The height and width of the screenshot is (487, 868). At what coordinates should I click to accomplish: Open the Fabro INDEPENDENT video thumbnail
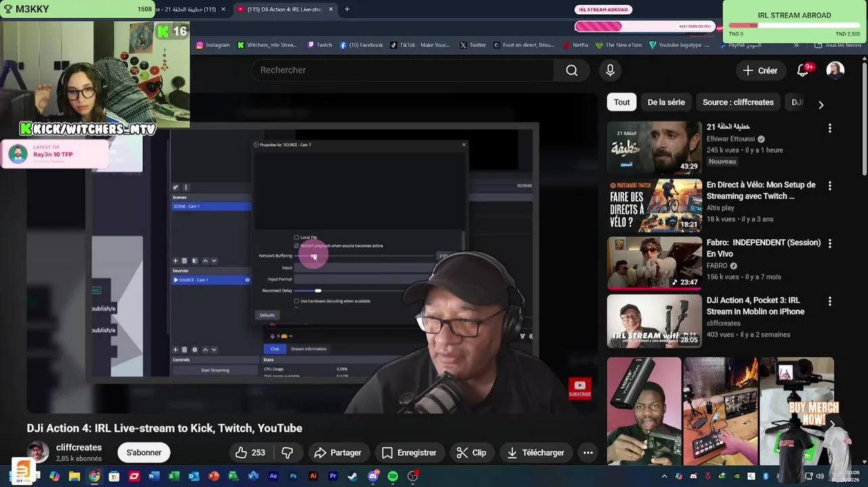654,263
